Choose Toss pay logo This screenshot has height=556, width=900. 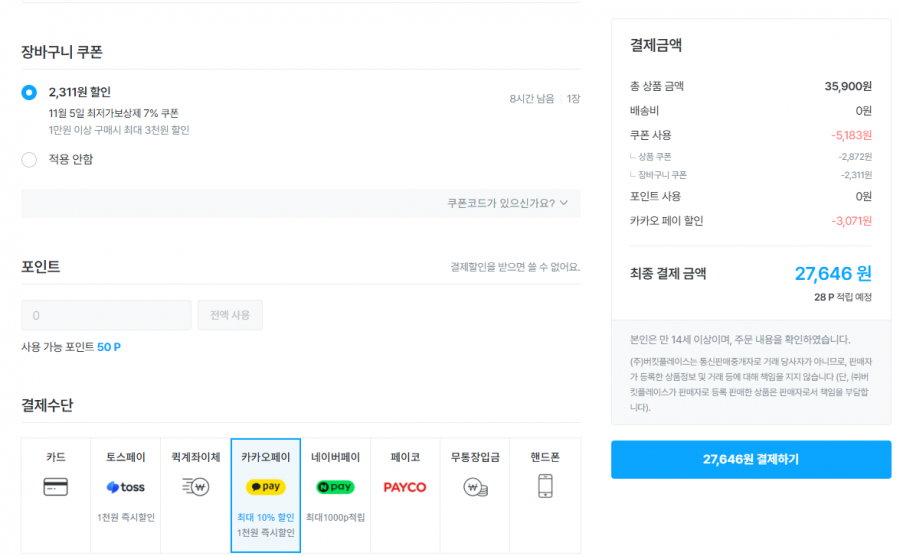125,487
